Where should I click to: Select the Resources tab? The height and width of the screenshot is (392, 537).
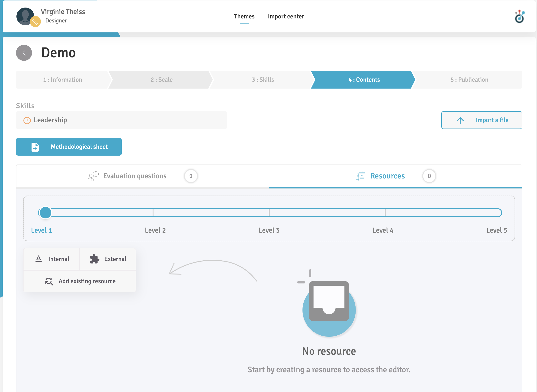[x=387, y=176]
